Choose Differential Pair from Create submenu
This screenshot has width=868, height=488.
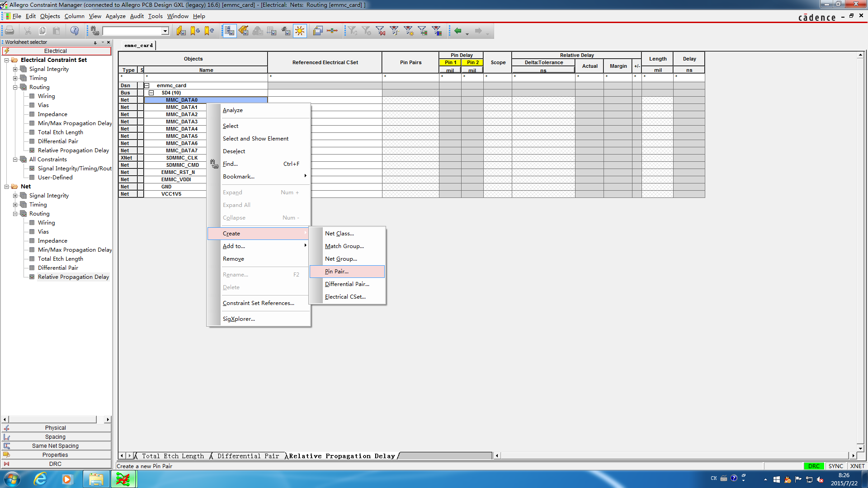coord(347,284)
